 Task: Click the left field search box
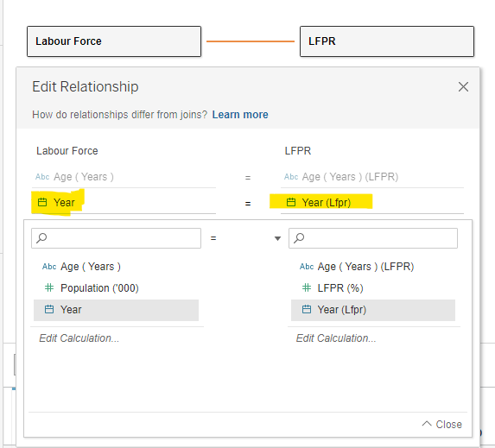116,238
